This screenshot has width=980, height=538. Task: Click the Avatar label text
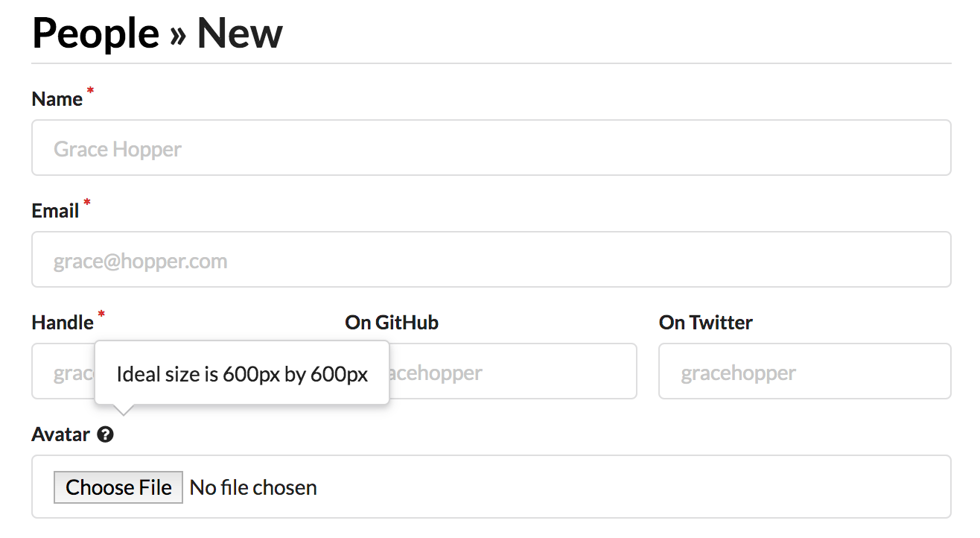[x=61, y=434]
